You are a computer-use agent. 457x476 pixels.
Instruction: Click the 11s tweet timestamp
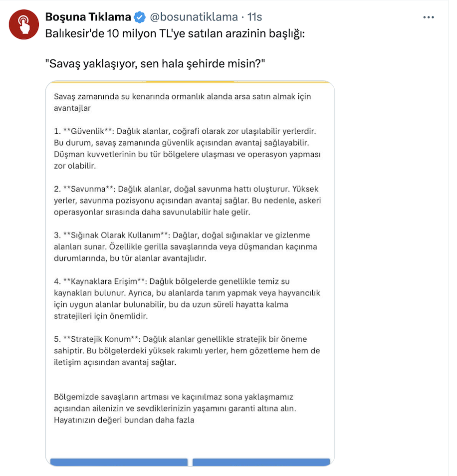tap(254, 17)
